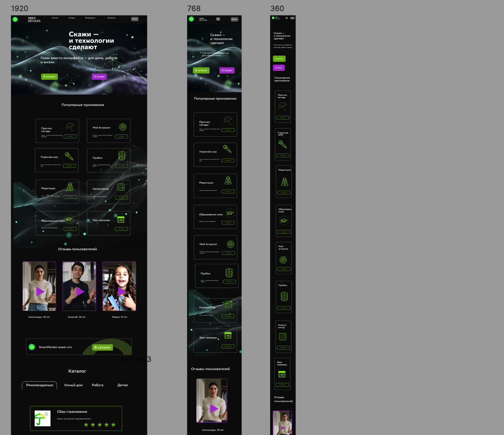The height and width of the screenshot is (435, 504).
Task: Select the Рекомендуемые catalog tab
Action: tap(39, 385)
